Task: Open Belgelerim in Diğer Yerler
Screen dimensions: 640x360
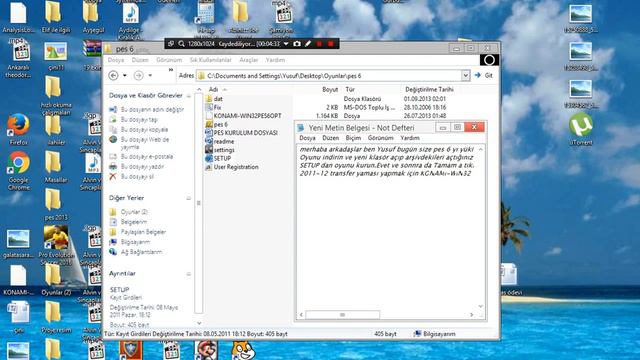Action: coord(134,222)
